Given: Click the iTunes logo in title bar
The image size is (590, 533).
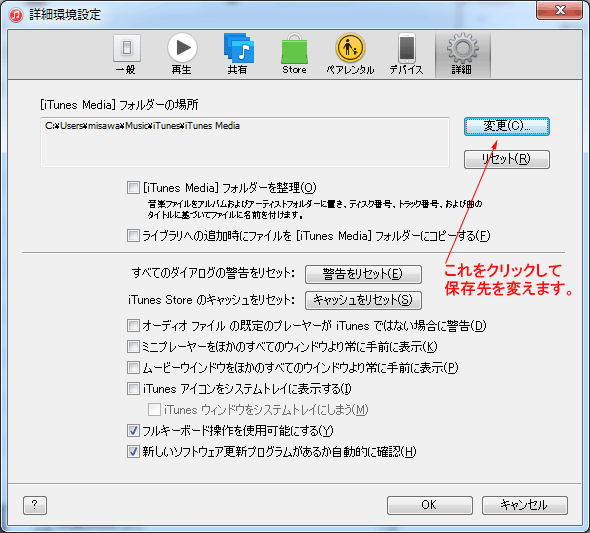Looking at the screenshot, I should tap(16, 15).
